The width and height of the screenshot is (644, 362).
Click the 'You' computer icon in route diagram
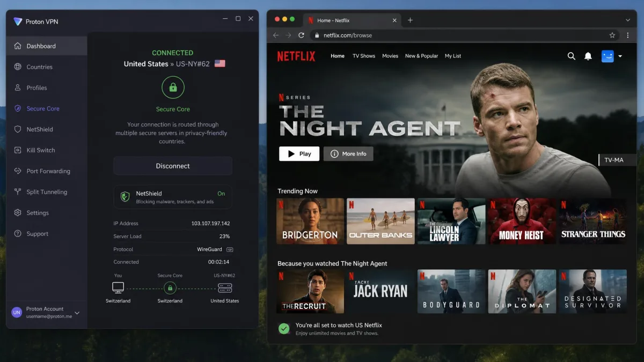[118, 288]
